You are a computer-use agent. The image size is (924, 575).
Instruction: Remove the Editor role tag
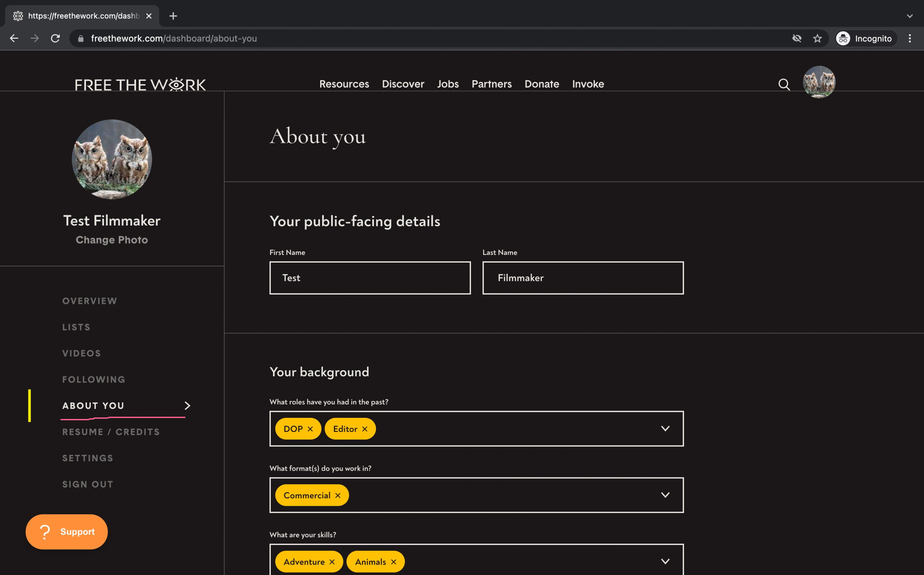point(365,429)
